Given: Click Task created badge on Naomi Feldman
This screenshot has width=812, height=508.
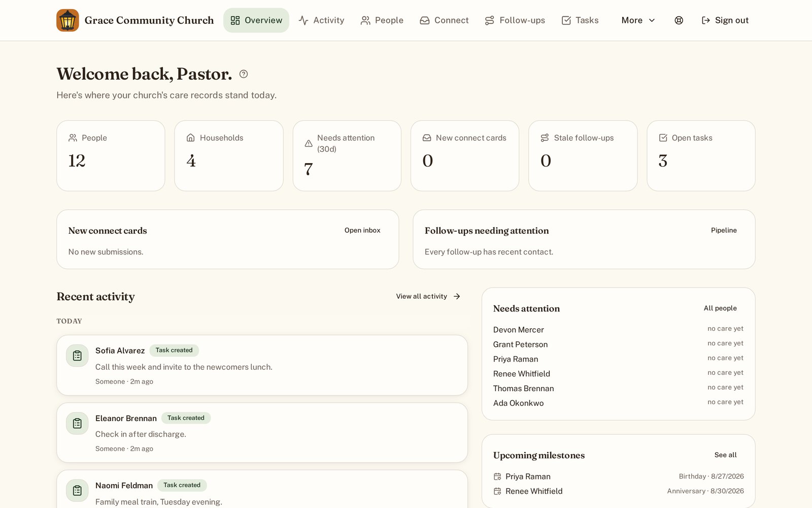Looking at the screenshot, I should [x=182, y=485].
